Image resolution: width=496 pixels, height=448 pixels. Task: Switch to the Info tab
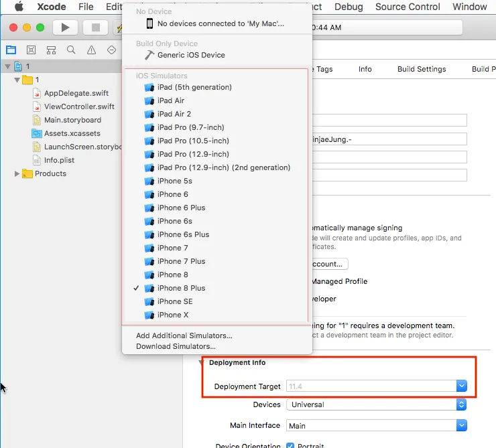click(365, 69)
